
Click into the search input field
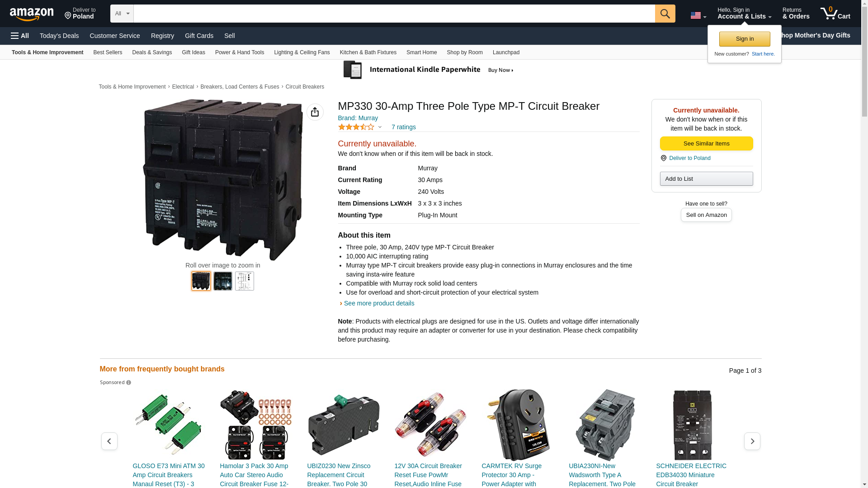point(394,14)
